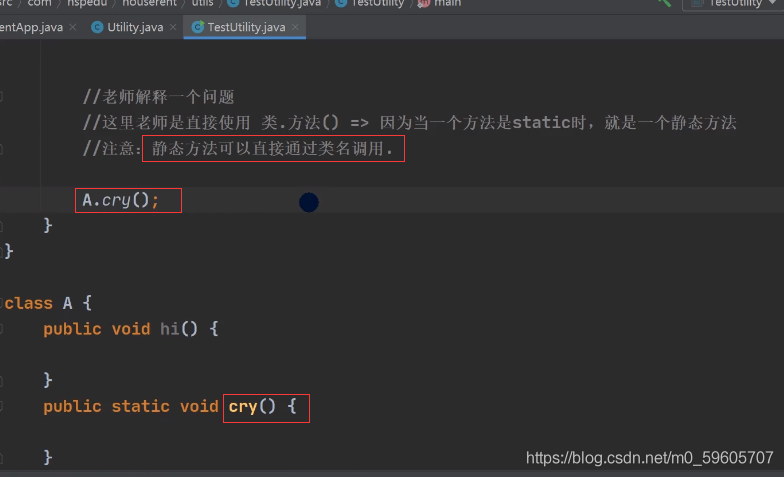The height and width of the screenshot is (477, 784).
Task: Click the closing brace below A.cry();
Action: click(48, 226)
